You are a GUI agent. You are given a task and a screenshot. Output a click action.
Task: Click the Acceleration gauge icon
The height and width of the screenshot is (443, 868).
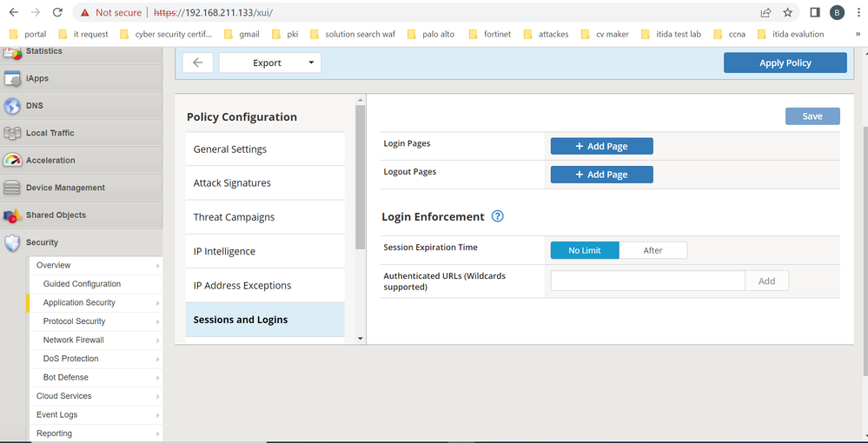click(12, 161)
